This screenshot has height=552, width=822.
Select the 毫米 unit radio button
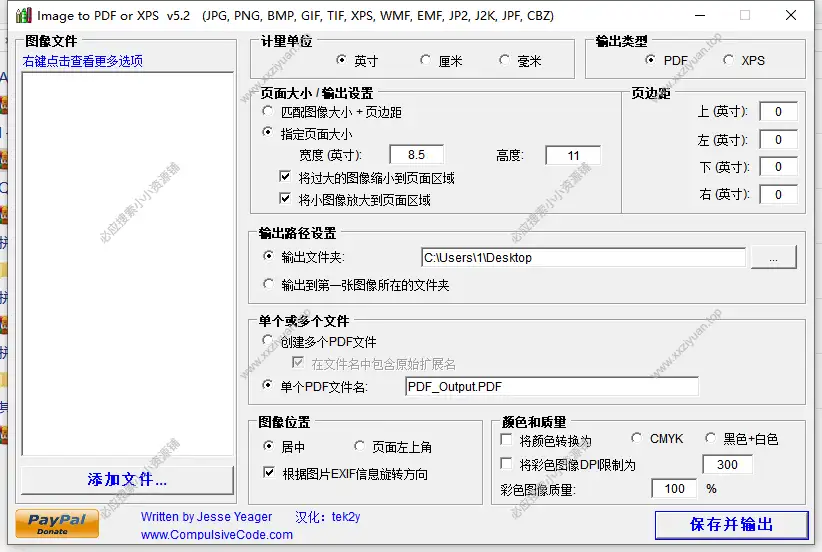pyautogui.click(x=507, y=61)
